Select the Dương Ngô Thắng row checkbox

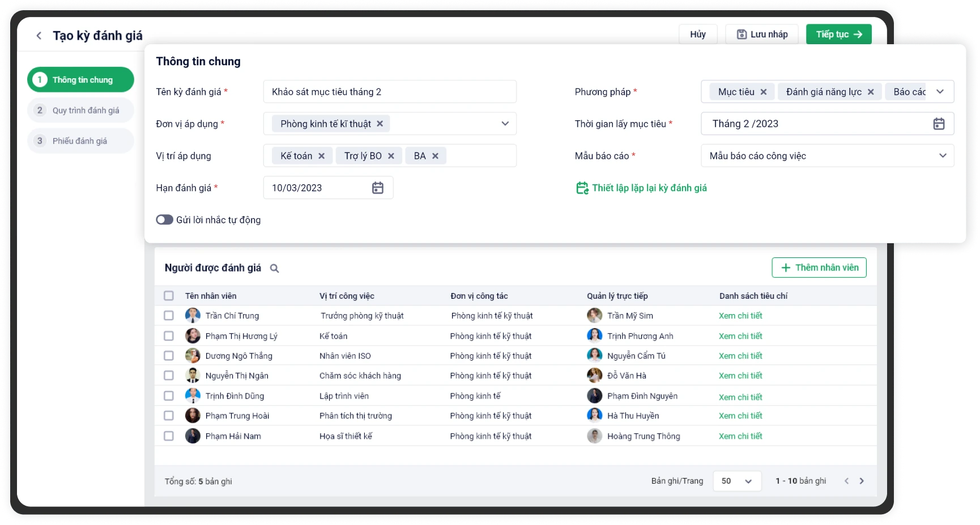[x=169, y=355]
